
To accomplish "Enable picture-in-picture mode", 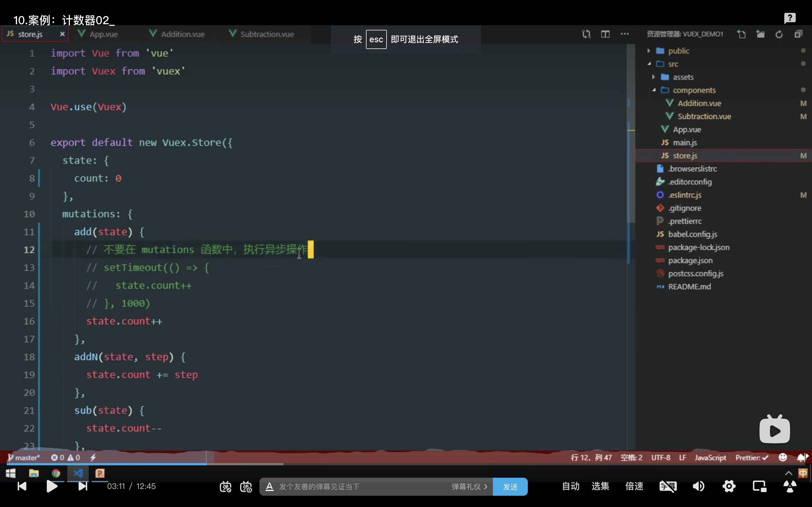I will point(759,486).
